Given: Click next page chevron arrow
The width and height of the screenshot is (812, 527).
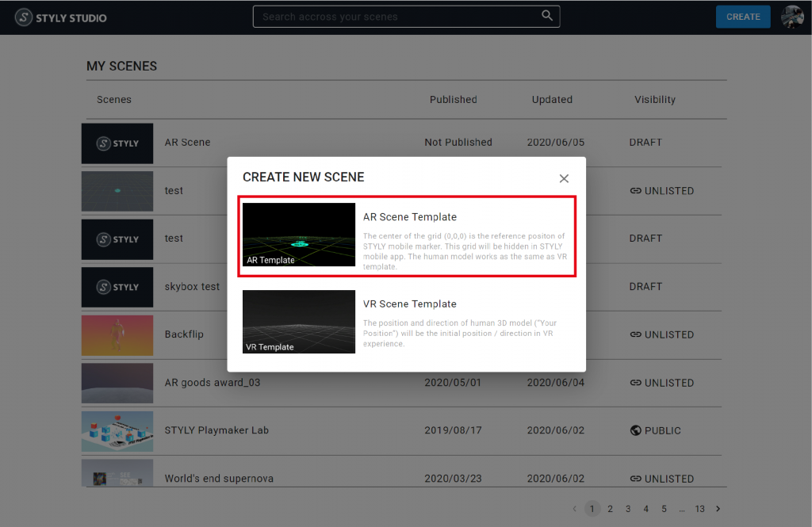Looking at the screenshot, I should pyautogui.click(x=718, y=509).
